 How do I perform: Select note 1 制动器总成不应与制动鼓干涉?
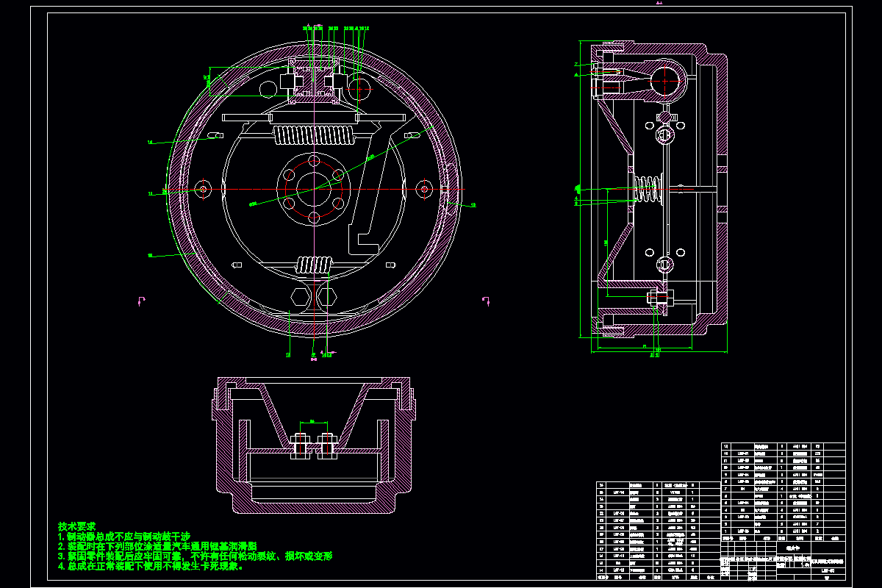pos(123,537)
